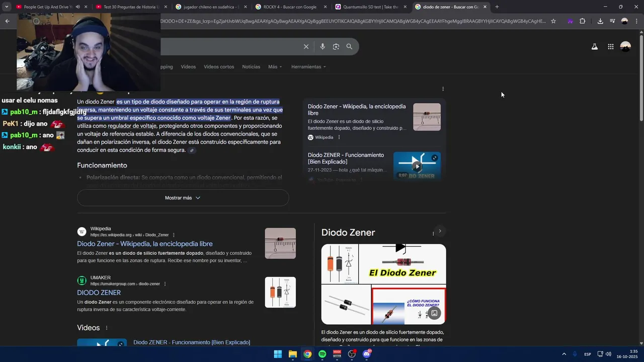Close the ROCKY 4 tab
644x362 pixels.
pos(325,7)
